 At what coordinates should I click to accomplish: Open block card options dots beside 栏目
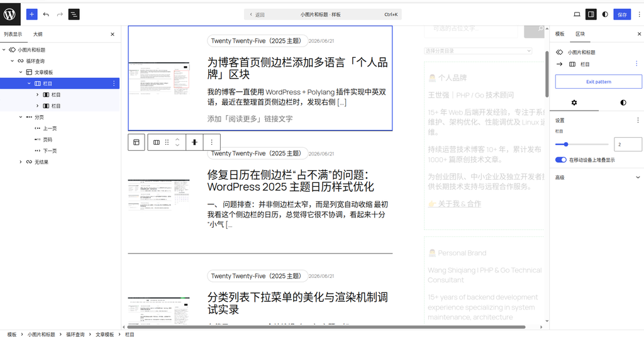point(636,64)
